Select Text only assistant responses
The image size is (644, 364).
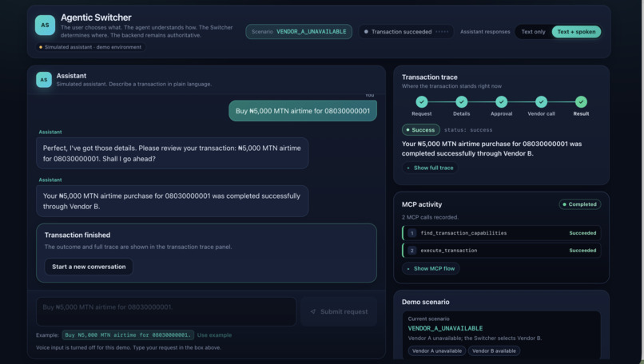pyautogui.click(x=533, y=32)
